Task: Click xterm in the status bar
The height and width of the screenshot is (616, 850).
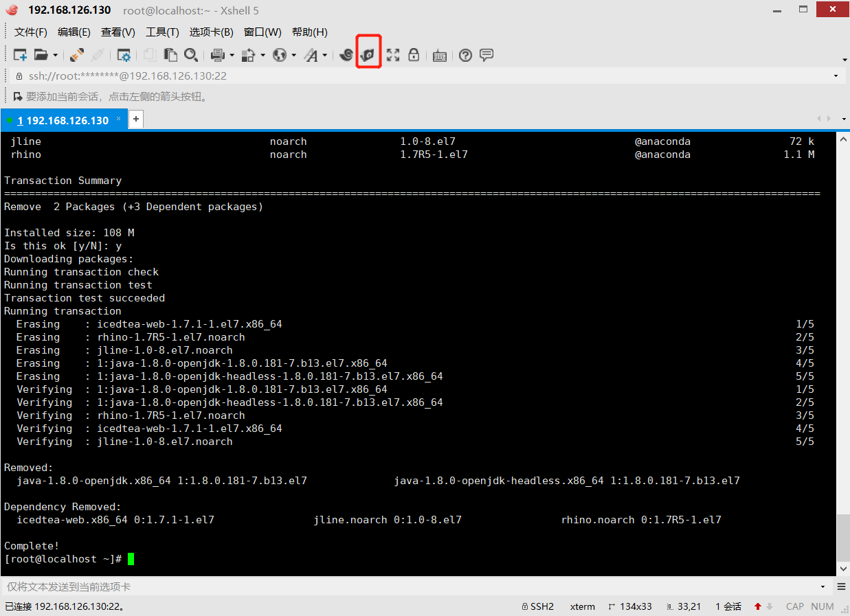Action: (583, 606)
